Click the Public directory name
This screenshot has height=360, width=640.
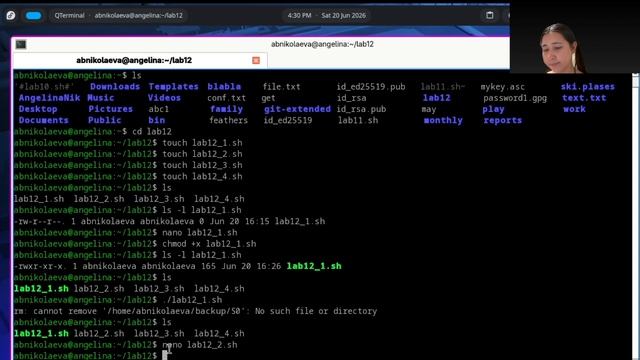tap(104, 120)
